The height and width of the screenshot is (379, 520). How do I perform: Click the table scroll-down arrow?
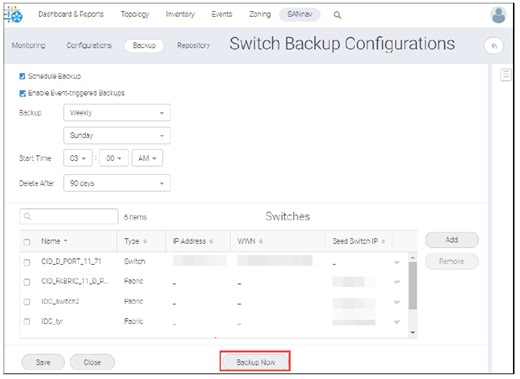413,332
